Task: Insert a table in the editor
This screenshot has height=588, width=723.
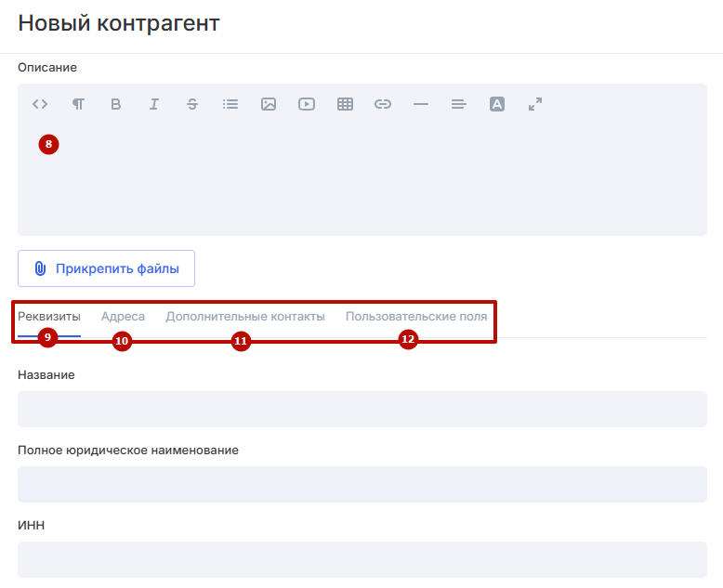Action: pyautogui.click(x=345, y=104)
